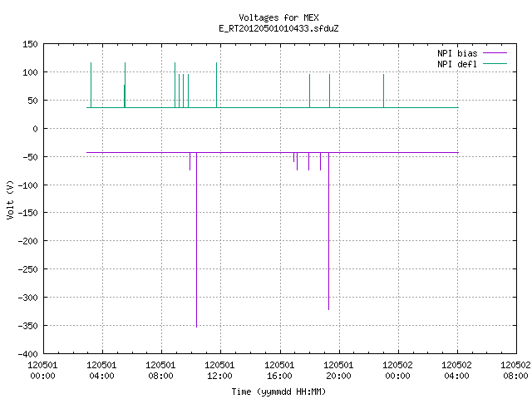
Task: Click the -200 y-axis tick label
Action: click(27, 241)
